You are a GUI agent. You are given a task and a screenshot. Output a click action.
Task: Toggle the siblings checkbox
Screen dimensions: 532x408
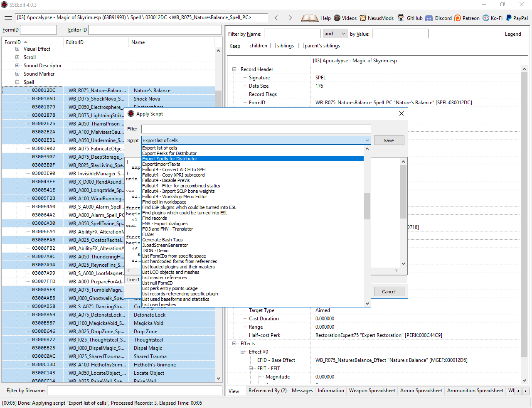pos(273,46)
